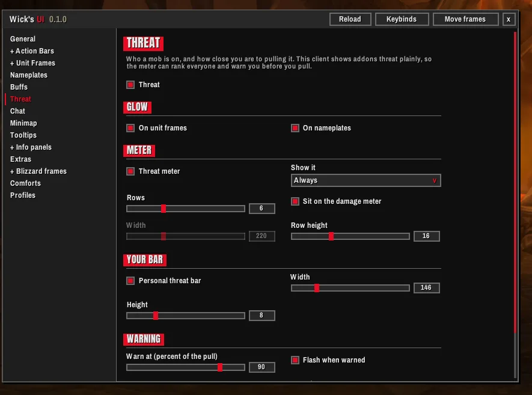
Task: Toggle Flash when warned checkbox
Action: pos(295,360)
